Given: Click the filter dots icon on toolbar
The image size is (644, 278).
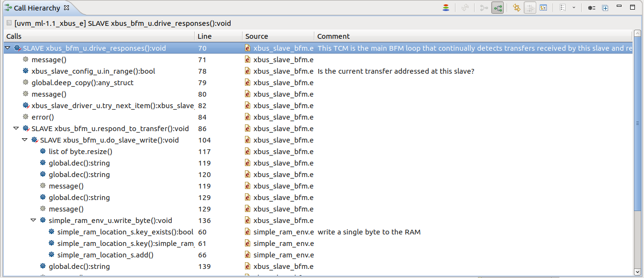Looking at the screenshot, I should pyautogui.click(x=592, y=8).
